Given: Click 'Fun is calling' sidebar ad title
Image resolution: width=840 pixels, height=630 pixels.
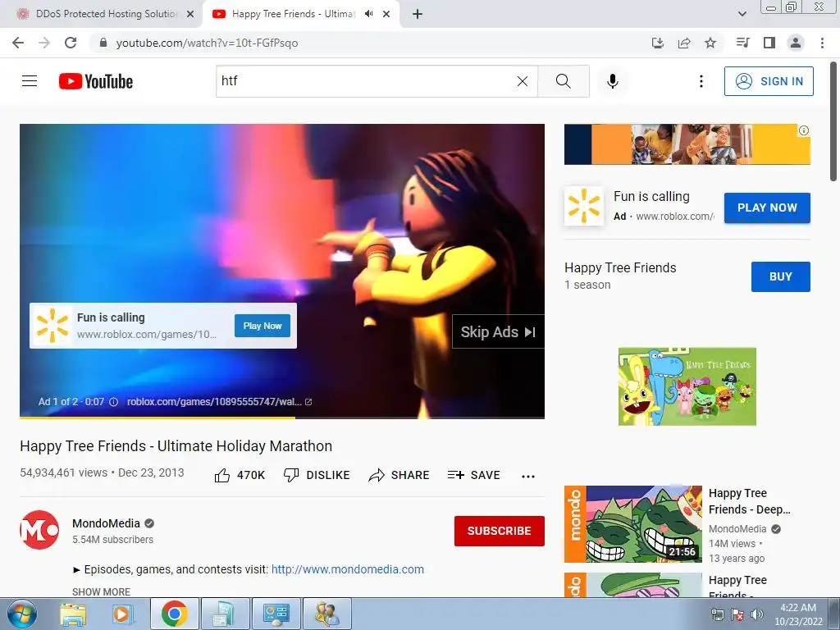Looking at the screenshot, I should (651, 197).
